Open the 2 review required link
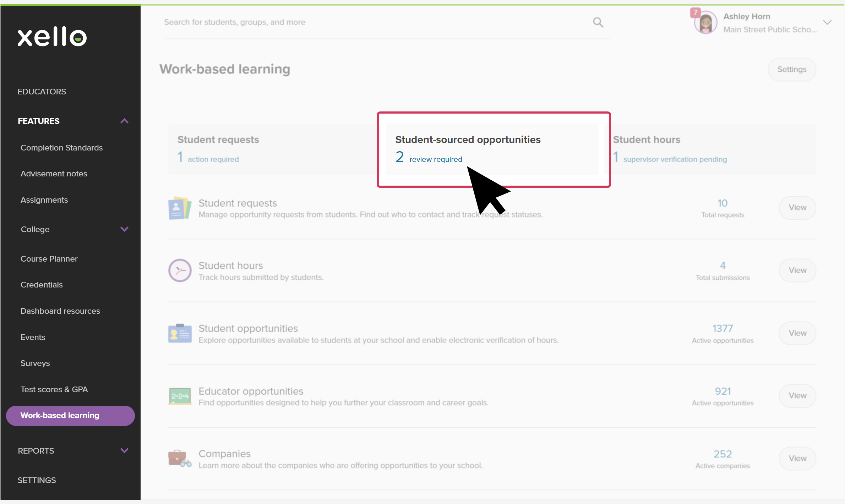The image size is (845, 504). pos(435,159)
